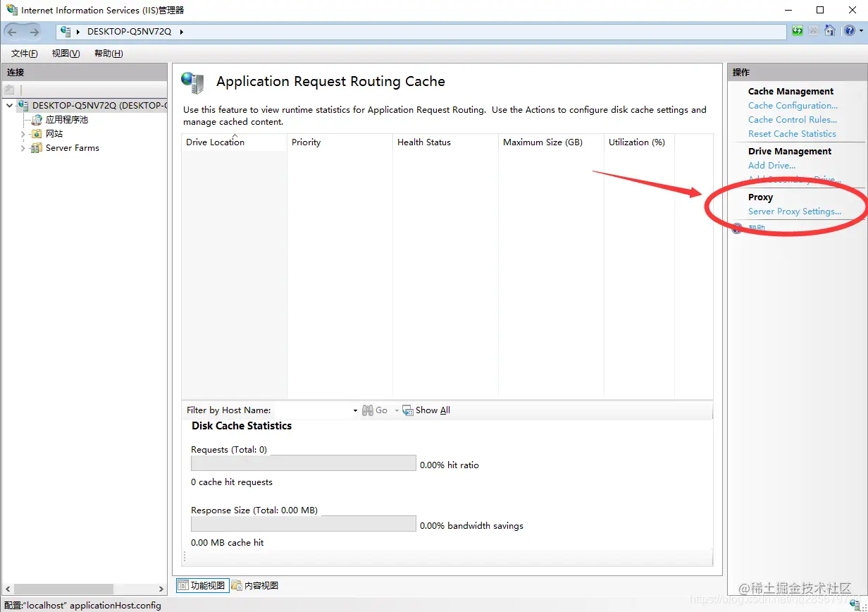The image size is (868, 612).
Task: Select DESKTOP-Q5NV72Q server in tree
Action: coord(99,106)
